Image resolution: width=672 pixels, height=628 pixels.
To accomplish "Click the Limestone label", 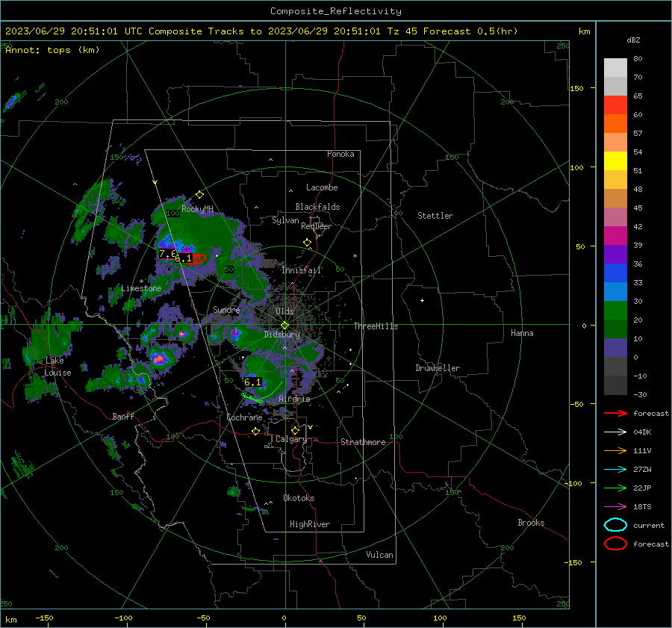I will coord(141,288).
